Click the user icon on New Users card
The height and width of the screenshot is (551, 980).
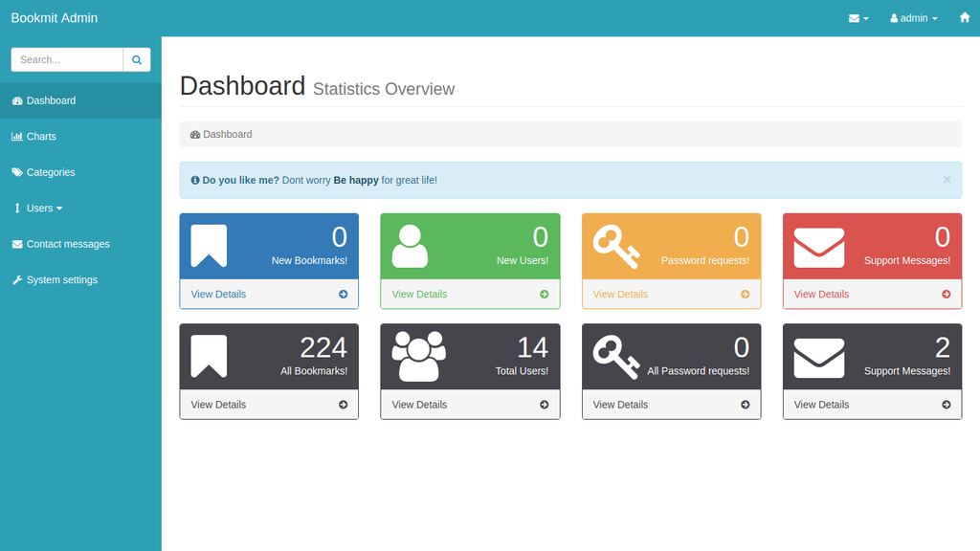410,246
